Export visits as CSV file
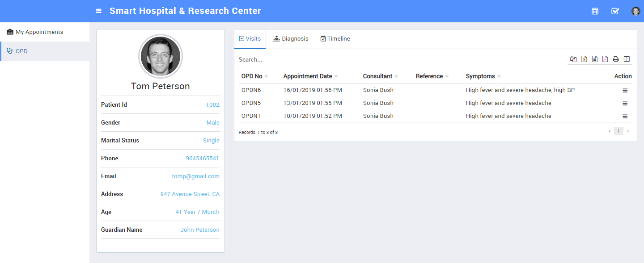644x263 pixels. click(595, 59)
